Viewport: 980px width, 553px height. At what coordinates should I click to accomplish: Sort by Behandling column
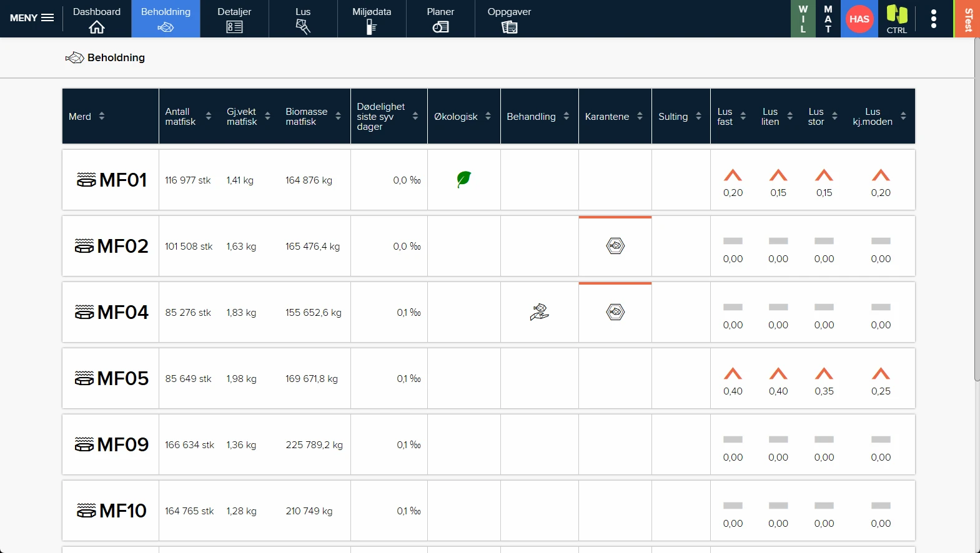click(566, 116)
